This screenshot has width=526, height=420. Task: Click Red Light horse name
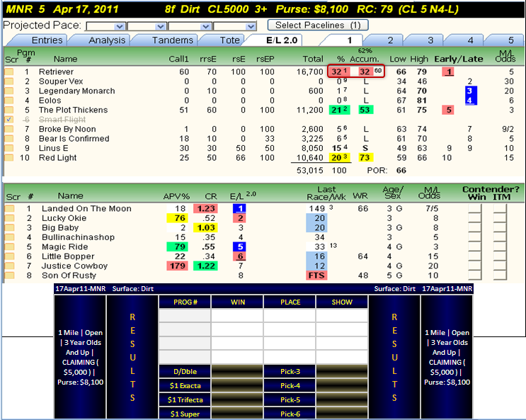(58, 157)
